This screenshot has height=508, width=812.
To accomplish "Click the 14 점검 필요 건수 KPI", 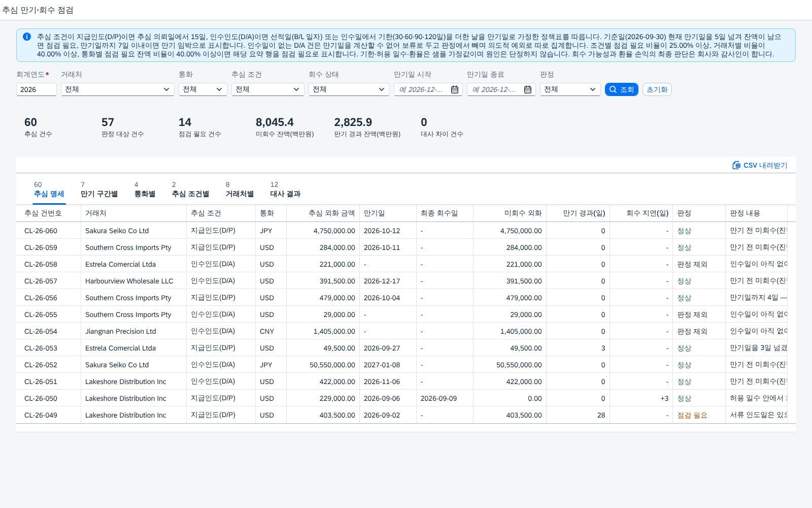I will tap(200, 127).
